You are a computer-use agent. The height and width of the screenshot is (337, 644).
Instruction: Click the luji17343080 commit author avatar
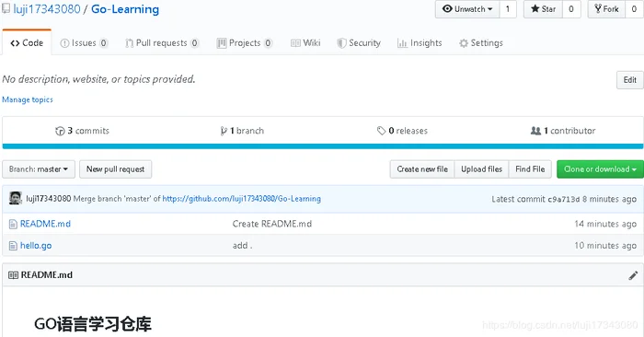(x=16, y=198)
